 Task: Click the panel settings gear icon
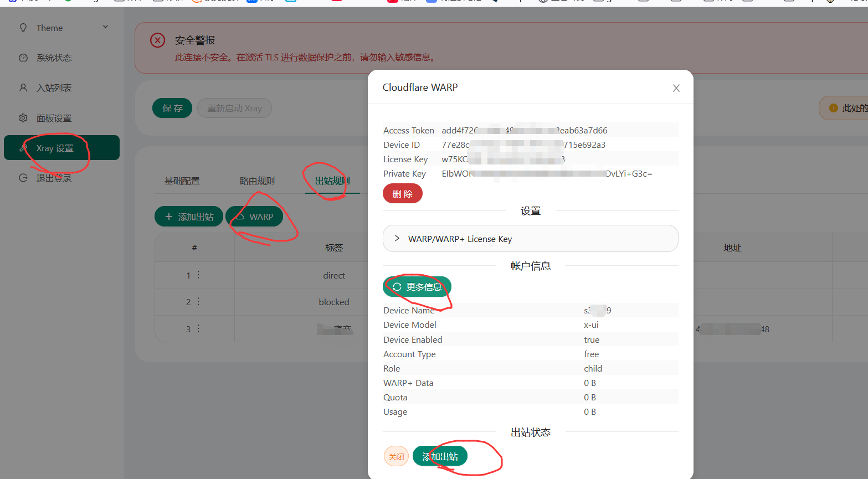[23, 118]
